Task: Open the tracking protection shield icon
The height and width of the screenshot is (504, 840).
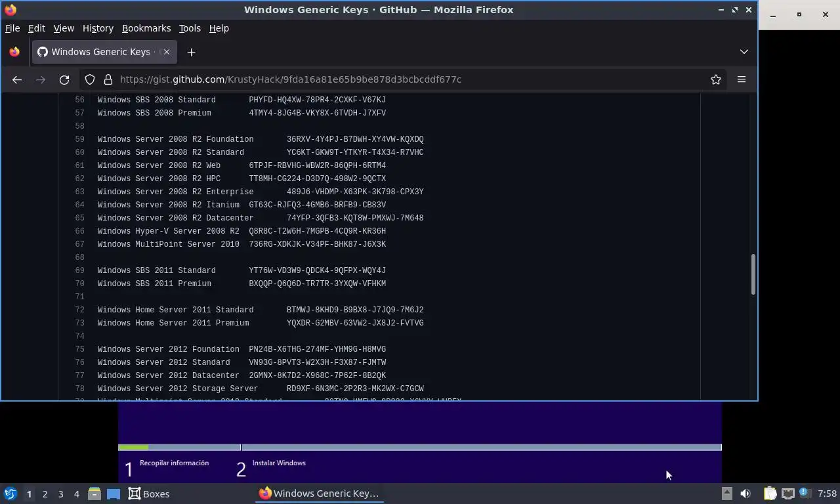Action: (x=90, y=79)
